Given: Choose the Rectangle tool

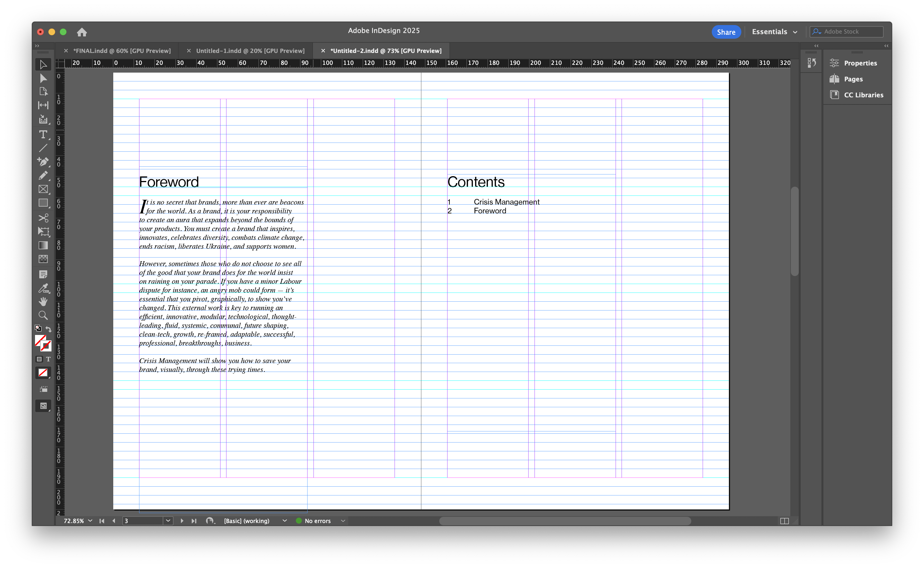Looking at the screenshot, I should [43, 203].
